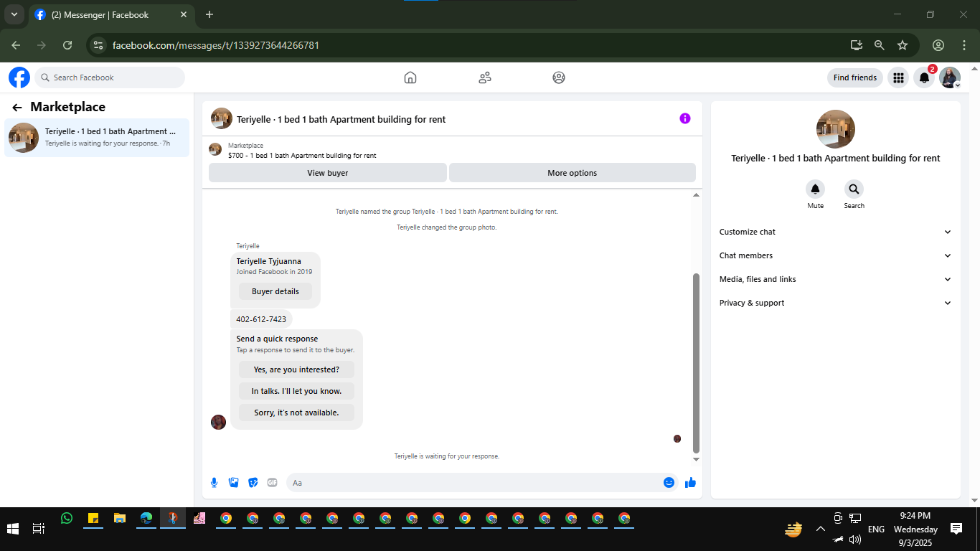Go to the Facebook Home feed icon
980x551 pixels.
(410, 77)
